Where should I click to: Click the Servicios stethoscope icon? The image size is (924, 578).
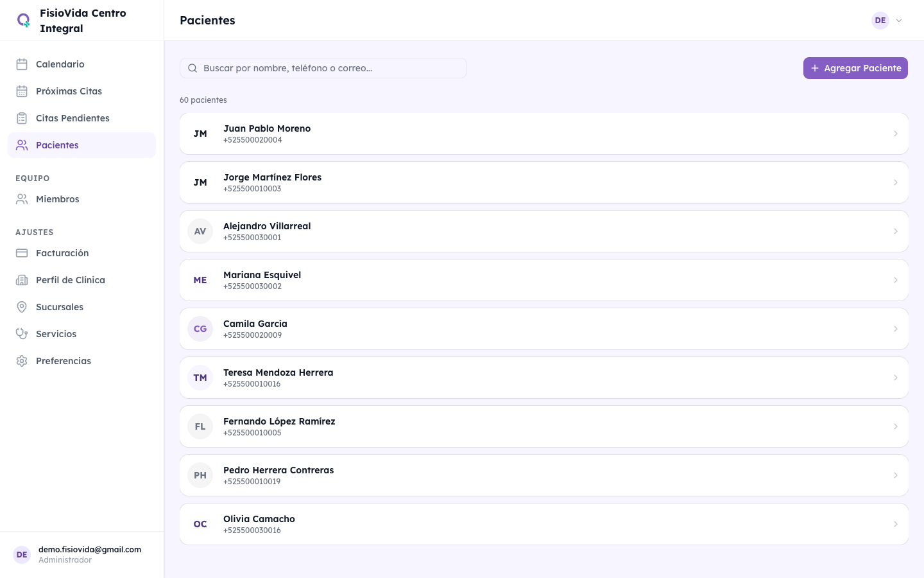(22, 334)
